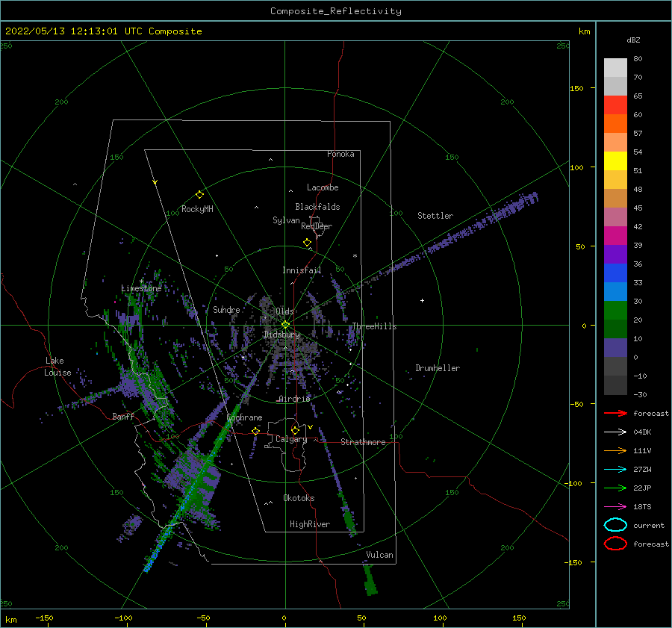The image size is (672, 628).
Task: Select the purple 36–39 dBZ color band
Action: (x=615, y=255)
